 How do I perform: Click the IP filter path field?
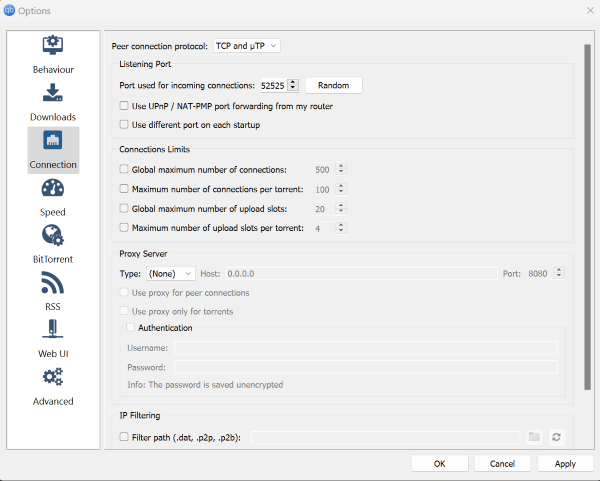pyautogui.click(x=386, y=437)
